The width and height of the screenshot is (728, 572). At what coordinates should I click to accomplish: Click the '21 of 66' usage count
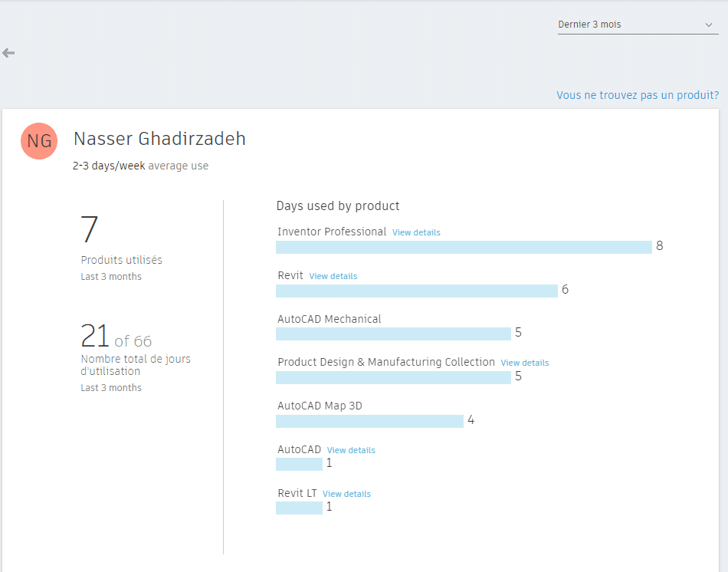(x=116, y=336)
